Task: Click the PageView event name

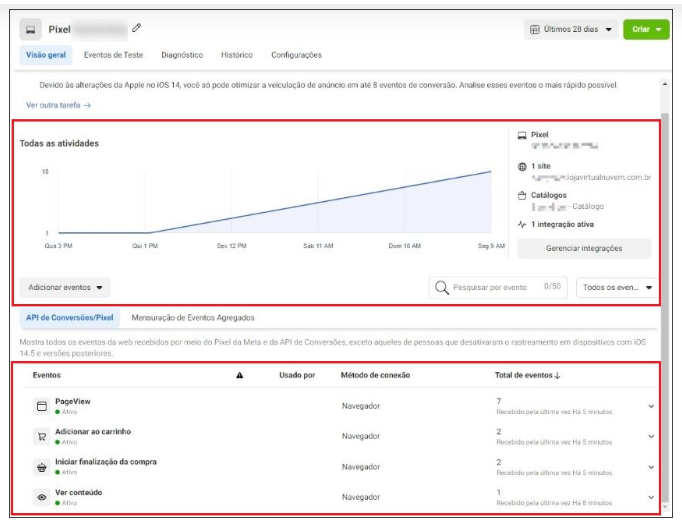Action: click(x=73, y=401)
